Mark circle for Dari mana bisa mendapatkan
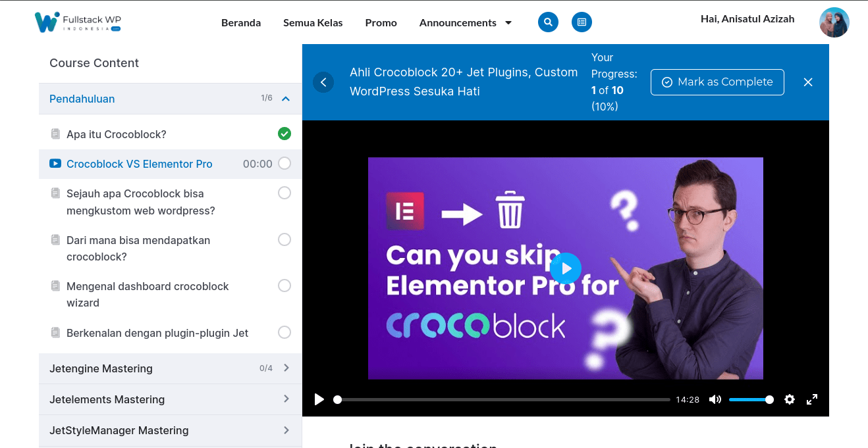Screen dimensions: 868x448 pos(285,239)
